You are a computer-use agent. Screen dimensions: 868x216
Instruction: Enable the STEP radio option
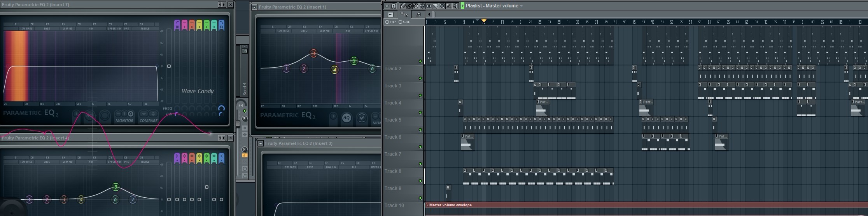(x=387, y=22)
